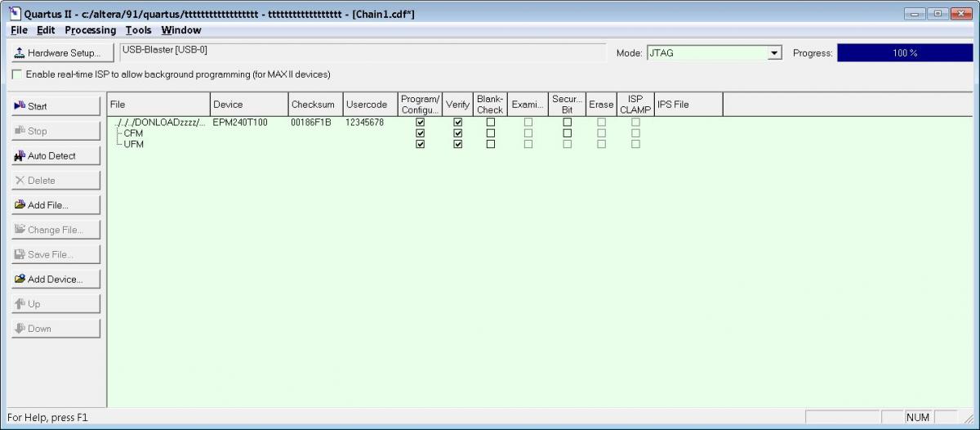Viewport: 980px width, 430px height.
Task: Open the Add Device dialog
Action: pos(56,279)
